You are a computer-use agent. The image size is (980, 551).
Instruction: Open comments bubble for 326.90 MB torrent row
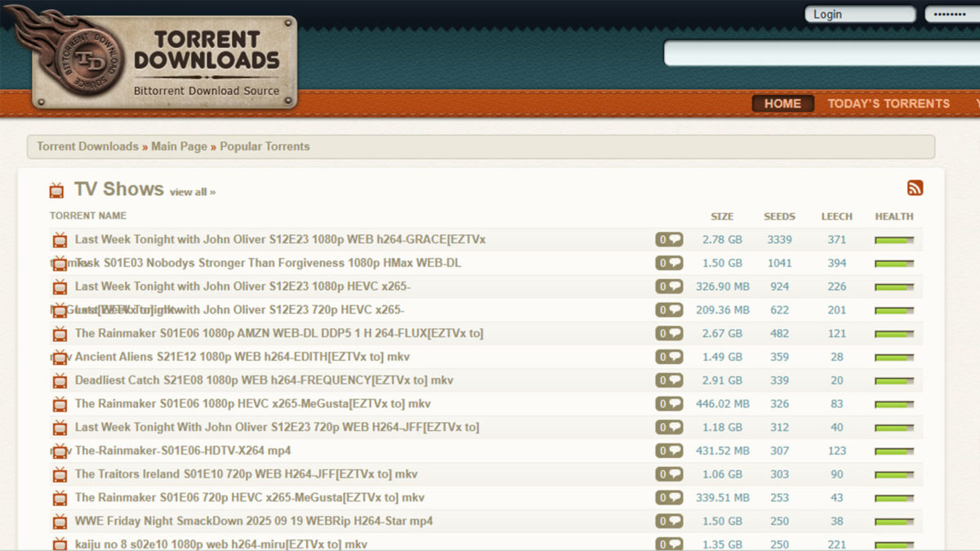coord(669,287)
